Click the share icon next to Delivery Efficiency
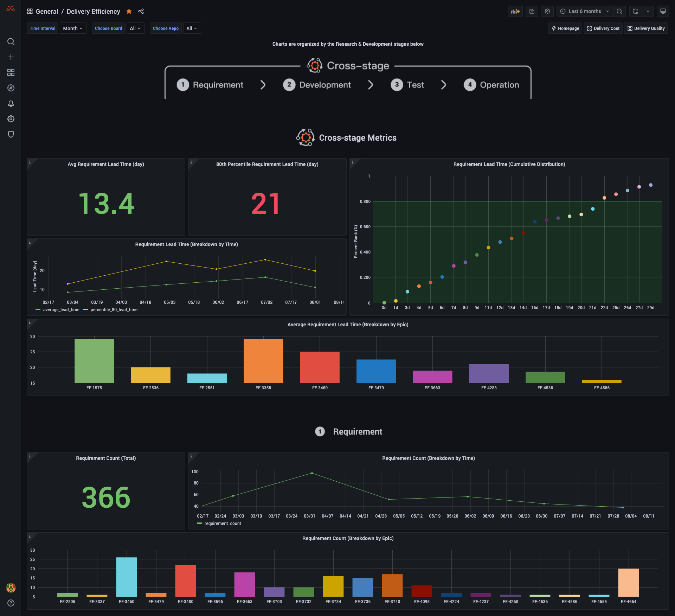The image size is (675, 616). 141,12
